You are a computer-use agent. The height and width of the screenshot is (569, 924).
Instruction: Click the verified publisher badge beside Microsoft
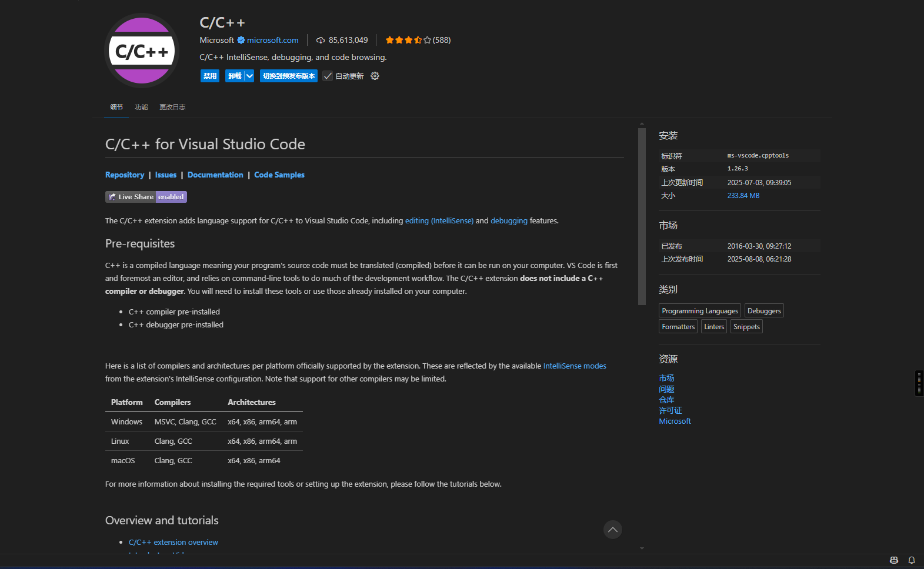[x=241, y=40]
